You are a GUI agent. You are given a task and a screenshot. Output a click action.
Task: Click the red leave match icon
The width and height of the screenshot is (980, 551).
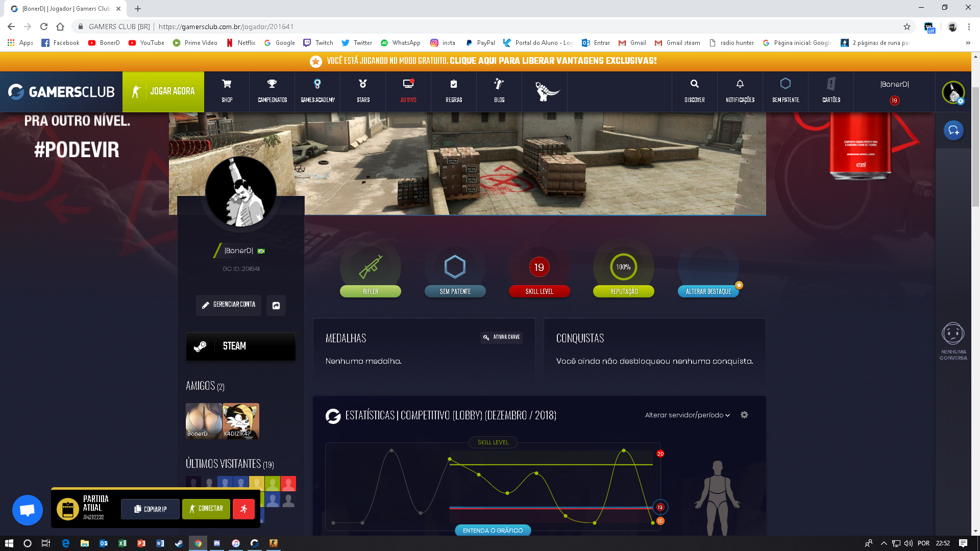[x=243, y=509]
